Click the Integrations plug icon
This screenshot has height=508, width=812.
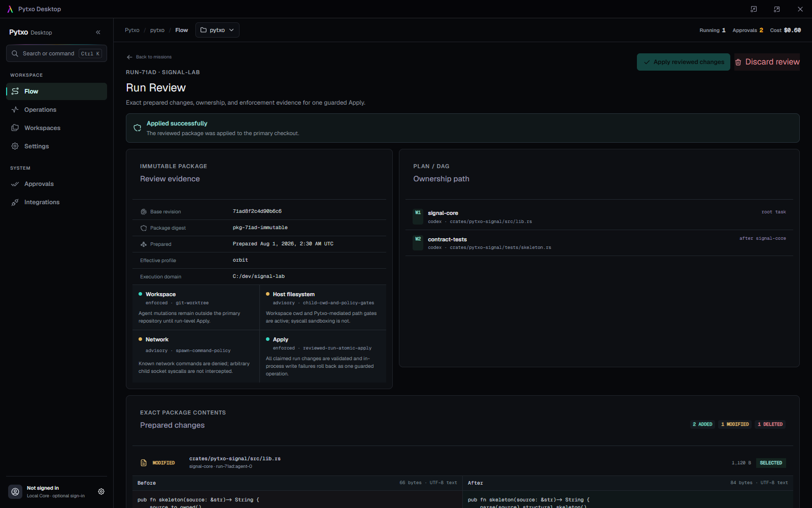point(15,202)
